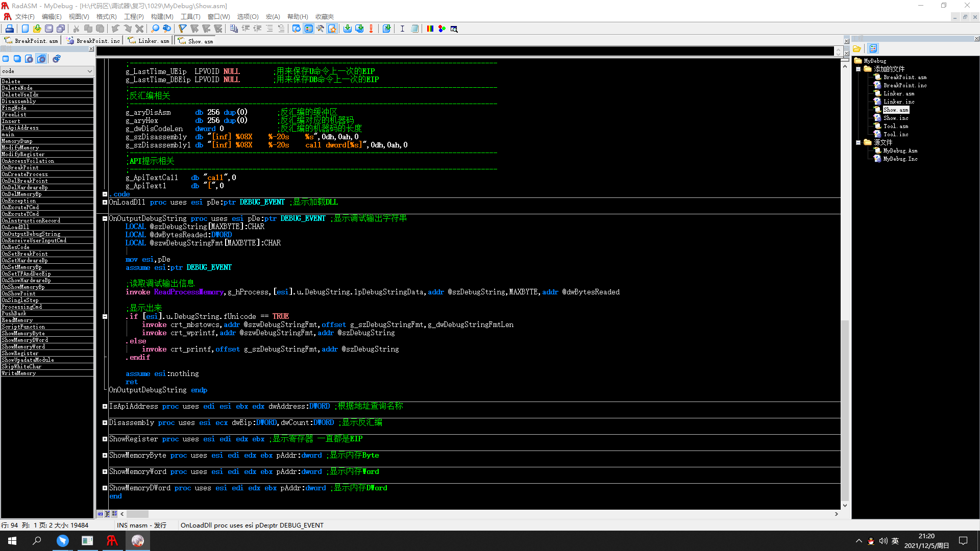
Task: Click the red exclamation Run icon
Action: tap(371, 29)
